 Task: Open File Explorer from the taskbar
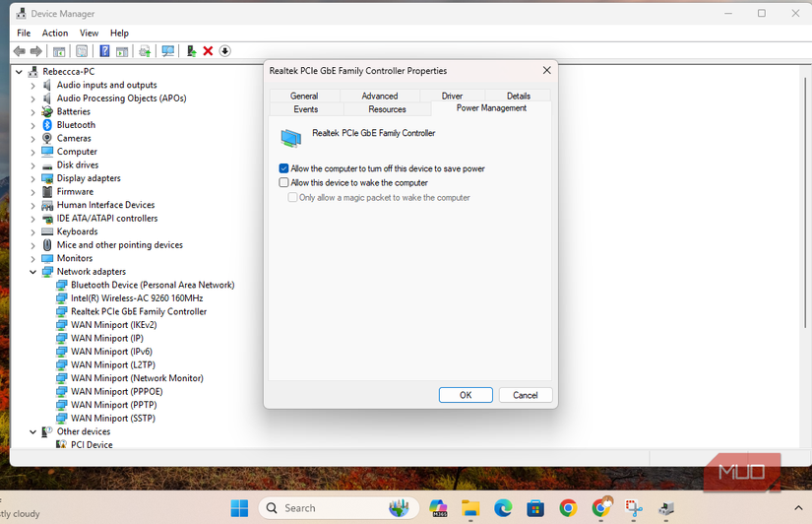[x=470, y=508]
